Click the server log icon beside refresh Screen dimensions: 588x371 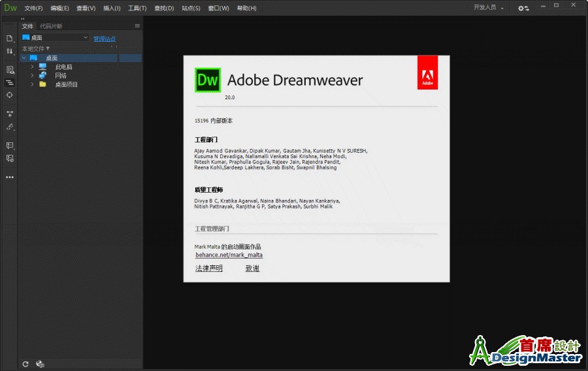(x=40, y=364)
